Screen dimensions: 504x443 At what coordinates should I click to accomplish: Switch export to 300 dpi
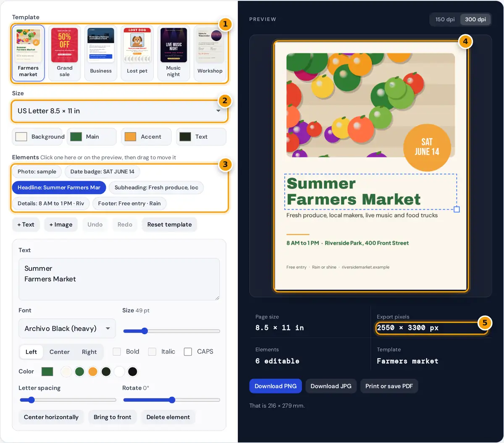(x=475, y=19)
